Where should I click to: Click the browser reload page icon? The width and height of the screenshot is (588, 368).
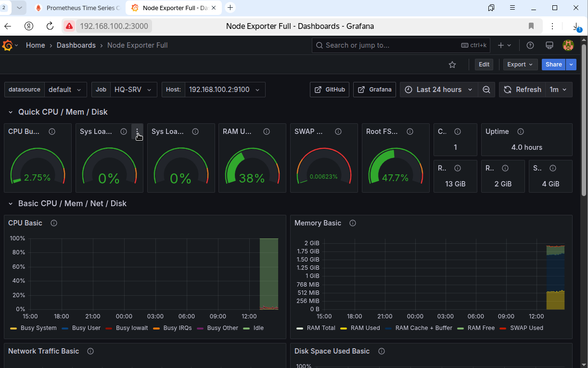pos(50,26)
